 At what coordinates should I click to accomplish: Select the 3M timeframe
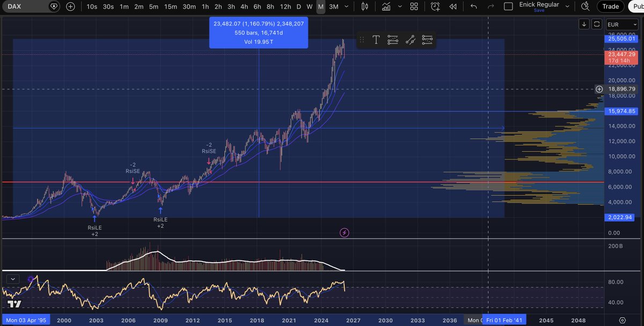334,6
